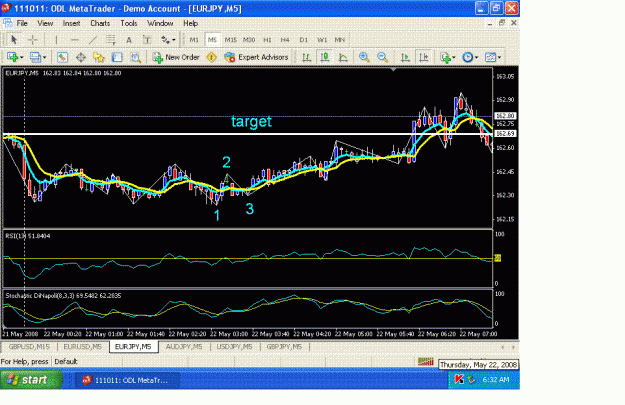Open the Strategy Tester magnifier icon
Image resolution: width=625 pixels, height=405 pixels.
[x=136, y=57]
